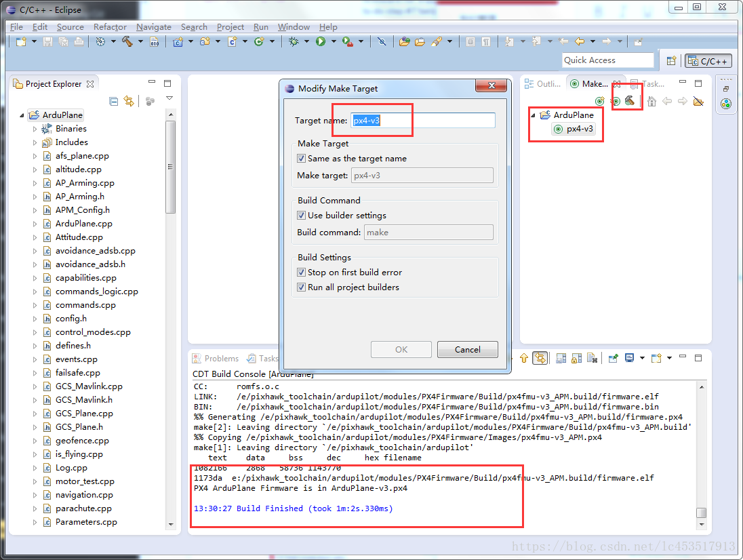Open the Project menu
This screenshot has width=743, height=560.
[230, 27]
